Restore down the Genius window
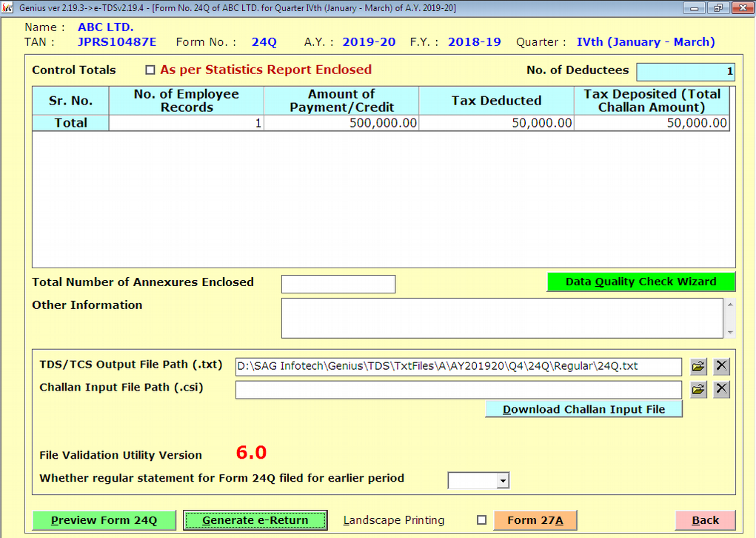756x538 pixels. pos(717,7)
